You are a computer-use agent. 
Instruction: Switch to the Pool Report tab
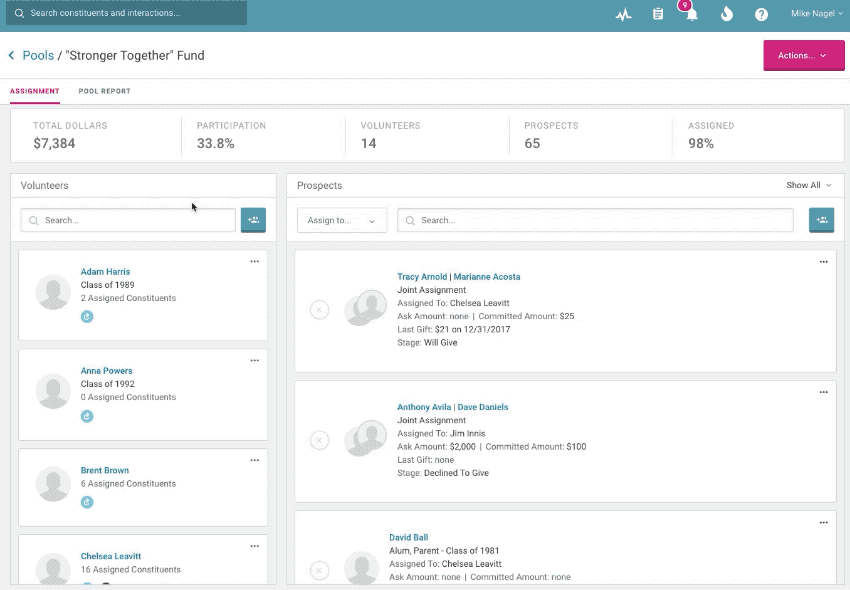(104, 91)
